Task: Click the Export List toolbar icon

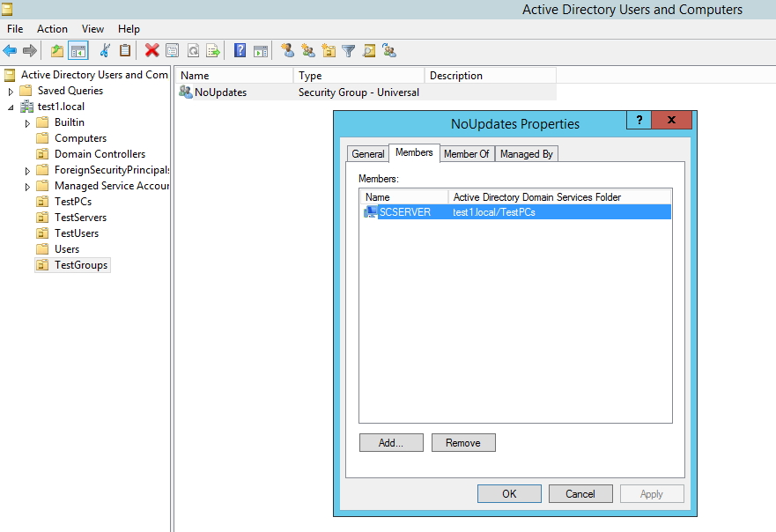Action: tap(213, 50)
